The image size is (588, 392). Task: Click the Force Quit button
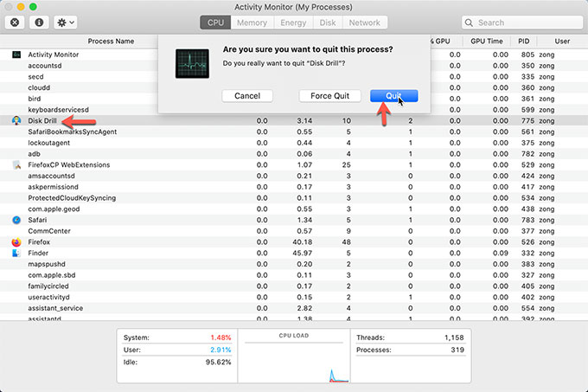329,96
